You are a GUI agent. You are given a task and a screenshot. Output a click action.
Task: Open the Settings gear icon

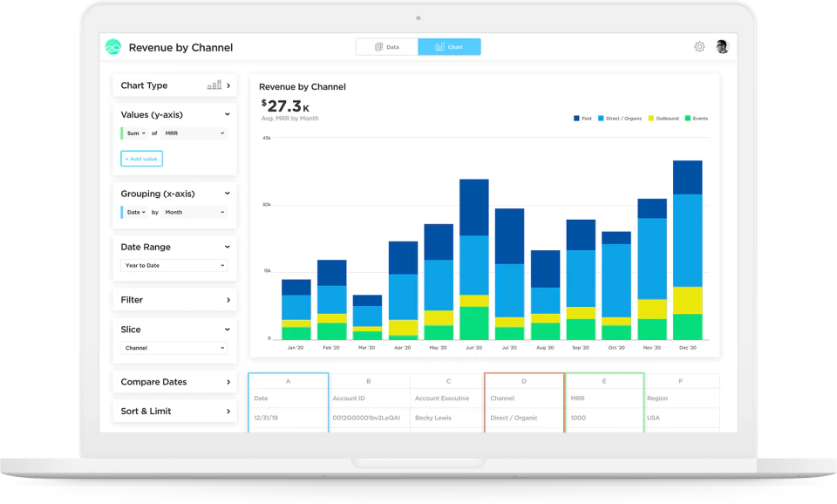[699, 46]
